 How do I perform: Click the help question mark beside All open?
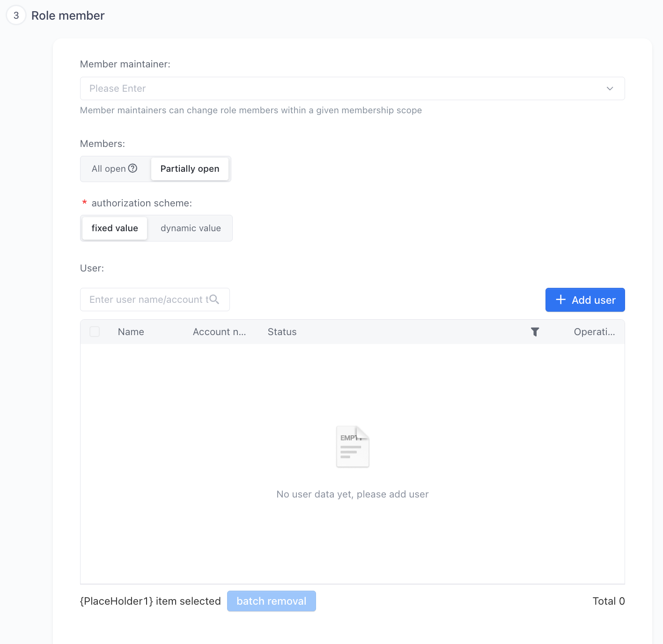pyautogui.click(x=133, y=168)
